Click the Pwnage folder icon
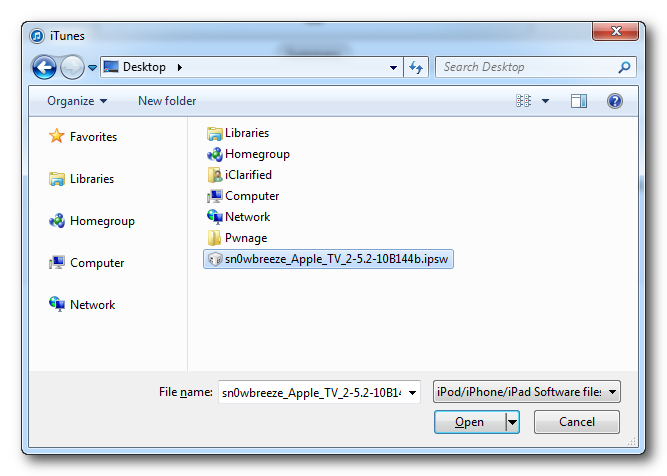Image resolution: width=667 pixels, height=476 pixels. click(x=214, y=238)
